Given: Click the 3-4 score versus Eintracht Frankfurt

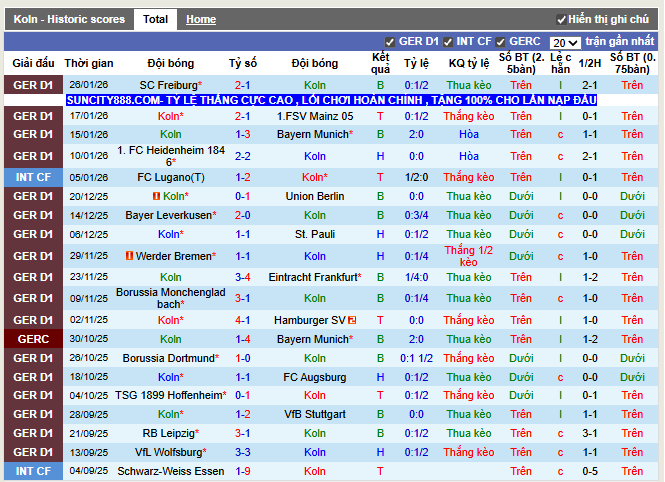Looking at the screenshot, I should click(243, 277).
